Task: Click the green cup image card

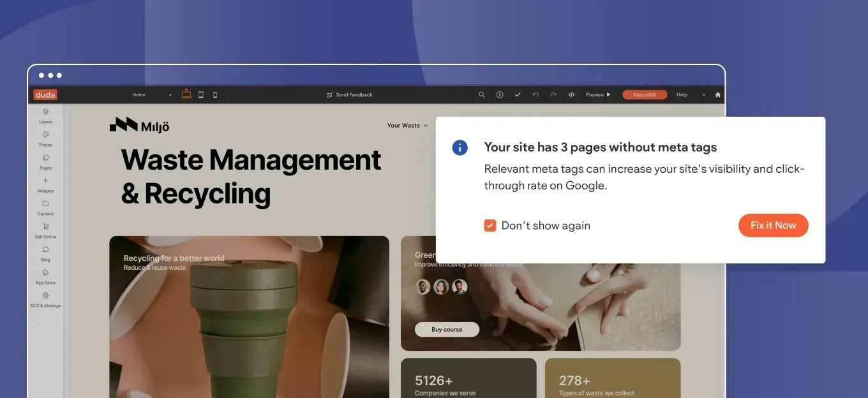Action: tap(249, 317)
